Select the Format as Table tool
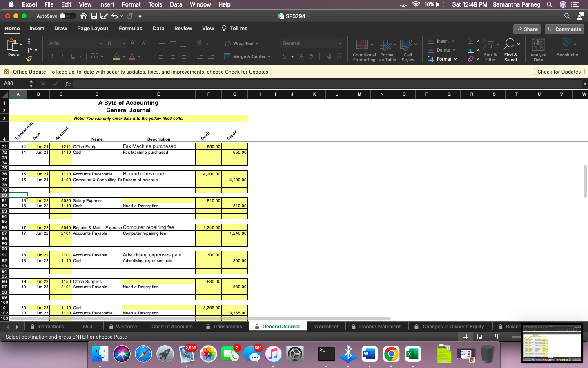 point(387,49)
